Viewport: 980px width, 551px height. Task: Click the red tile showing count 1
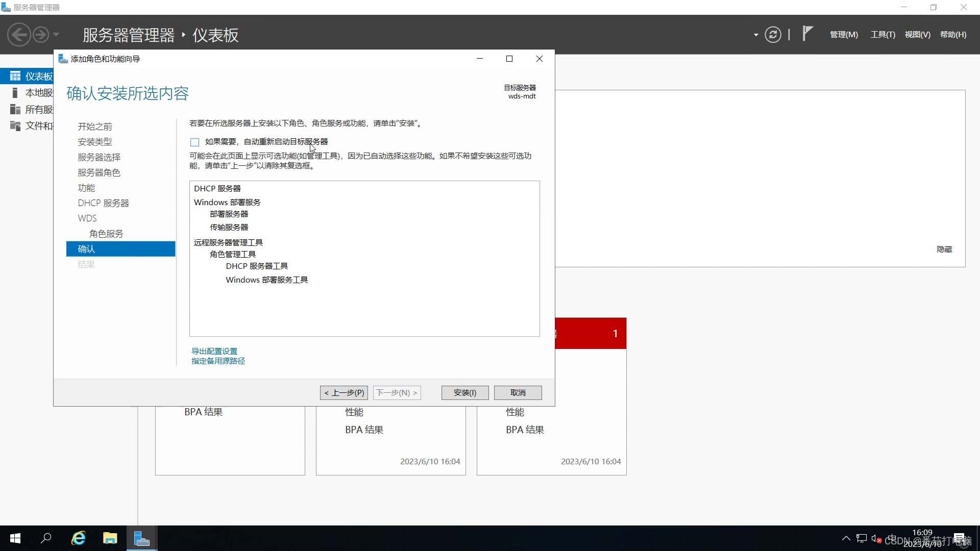591,334
